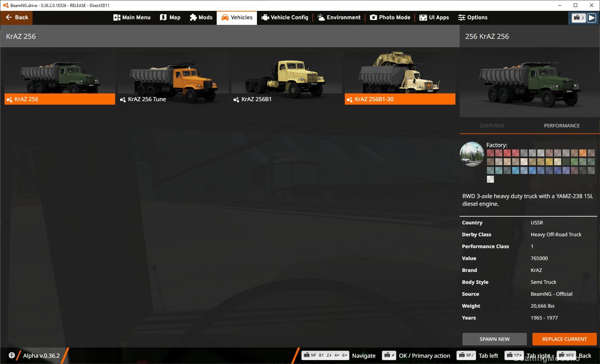This screenshot has height=364, width=600.
Task: Click the Navigate numpad keys icon
Action: [326, 355]
